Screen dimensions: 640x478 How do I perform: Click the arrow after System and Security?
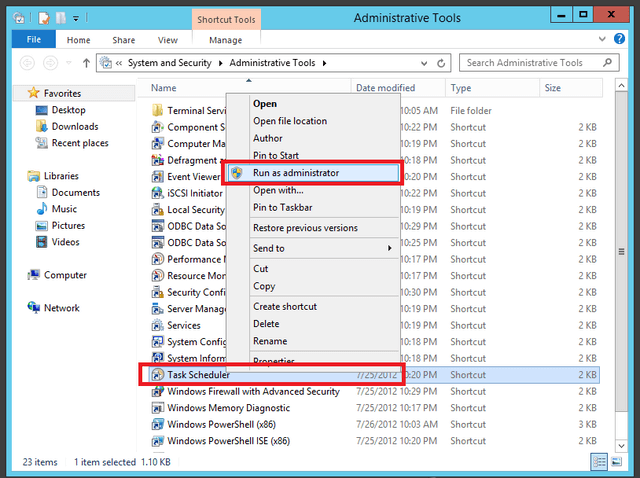[220, 63]
